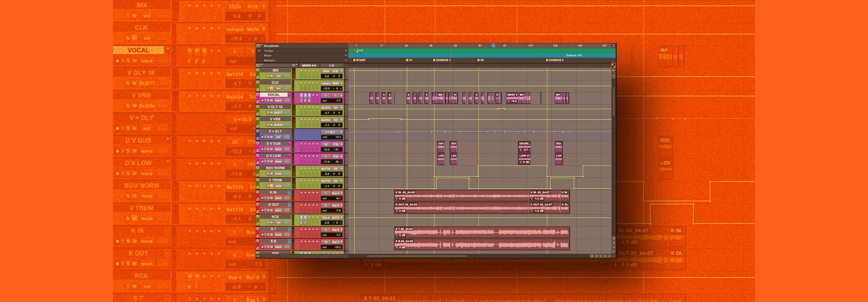This screenshot has width=868, height=302.
Task: Open the D V DUB playlist selector
Action: [x=289, y=143]
